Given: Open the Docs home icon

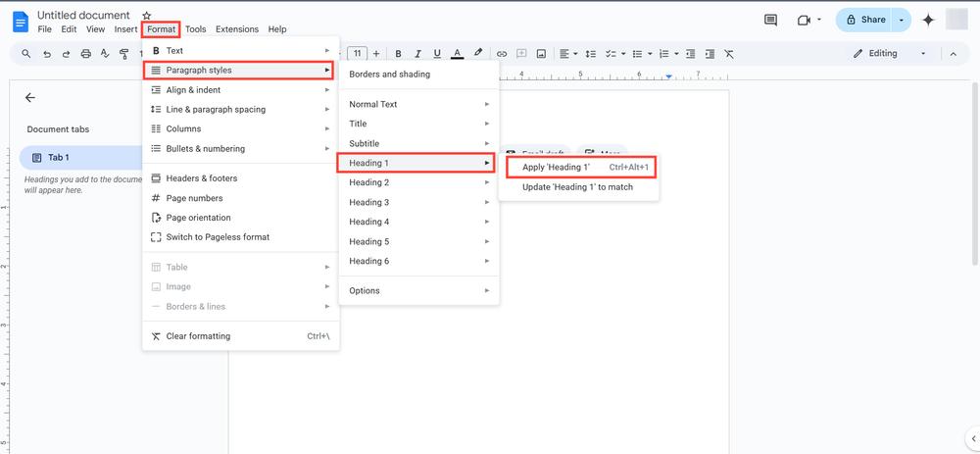Looking at the screenshot, I should tap(21, 23).
